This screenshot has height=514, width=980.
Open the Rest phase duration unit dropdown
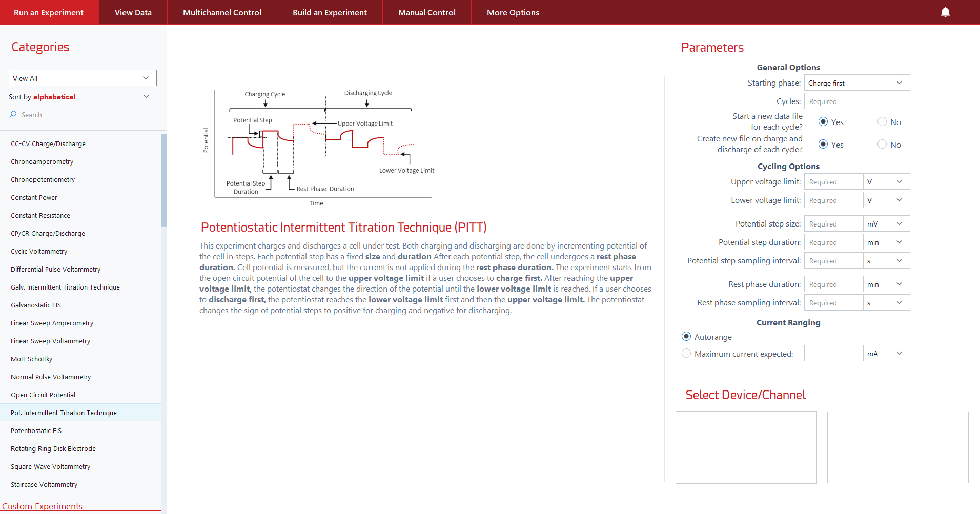[x=886, y=284]
